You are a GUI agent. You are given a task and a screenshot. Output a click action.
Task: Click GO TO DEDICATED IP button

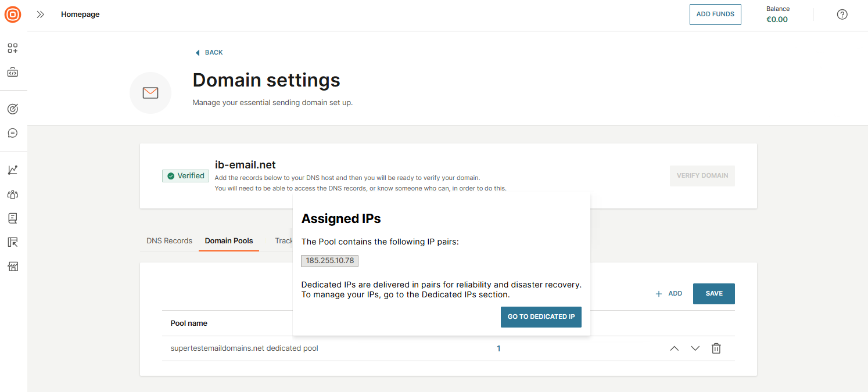coord(541,317)
